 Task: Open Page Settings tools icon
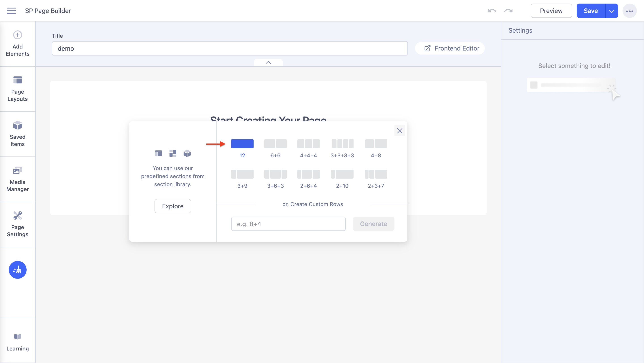tap(17, 216)
